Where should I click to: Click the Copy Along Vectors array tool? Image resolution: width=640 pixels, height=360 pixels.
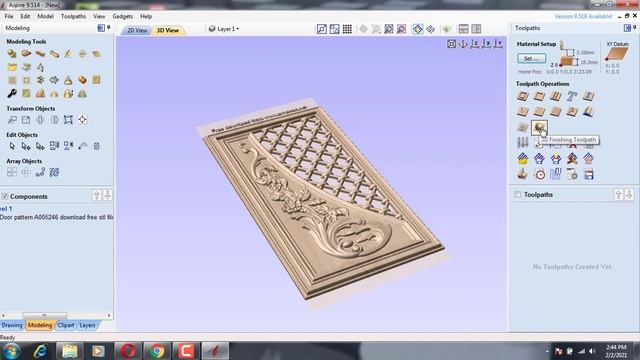point(40,172)
